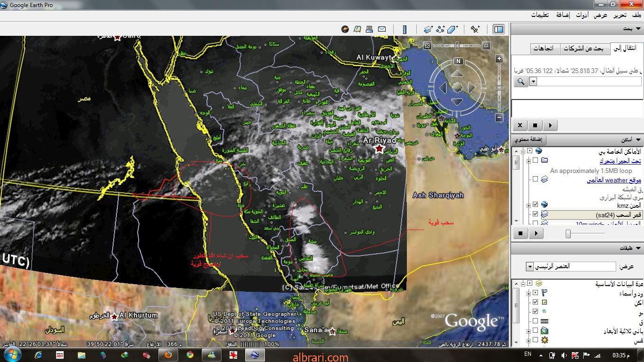644x362 pixels.
Task: Click folder icon of تحت الحمرا متحرك
Action: tap(545, 160)
